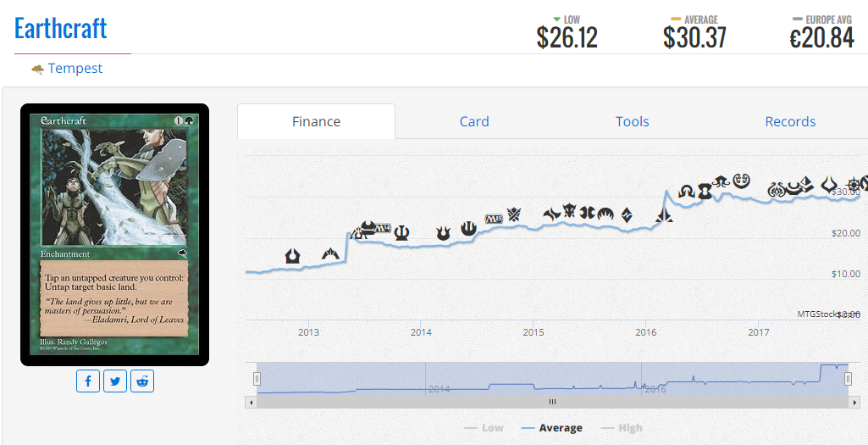Viewport: 868px width, 445px height.
Task: Click the Earthcraft card image
Action: click(x=114, y=235)
